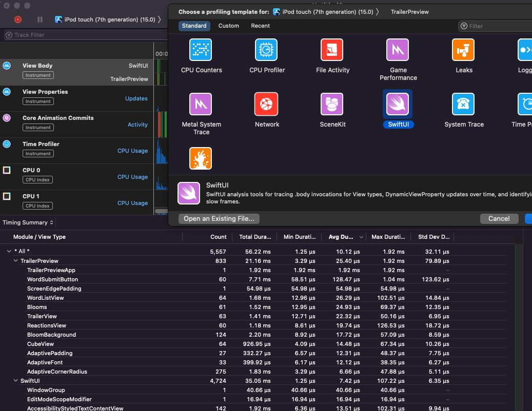Click the Track Filter input field
The height and width of the screenshot is (411, 532).
point(86,35)
